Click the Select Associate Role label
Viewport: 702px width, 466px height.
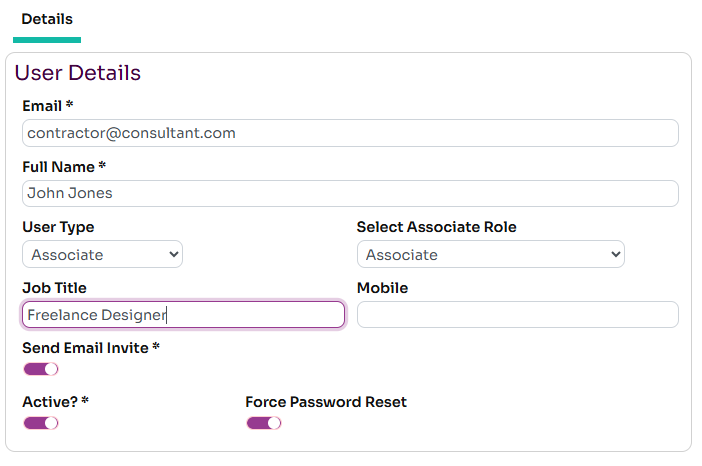pos(436,227)
